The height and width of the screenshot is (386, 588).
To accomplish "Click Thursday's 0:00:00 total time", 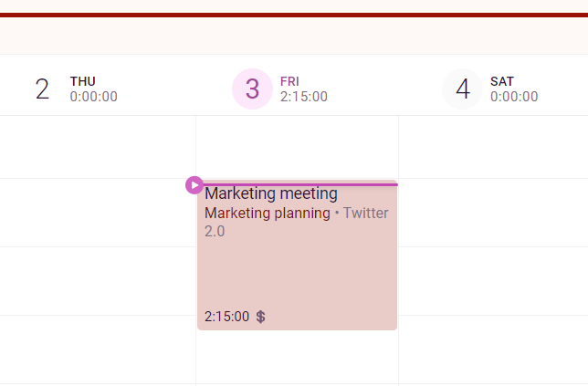I will [94, 97].
